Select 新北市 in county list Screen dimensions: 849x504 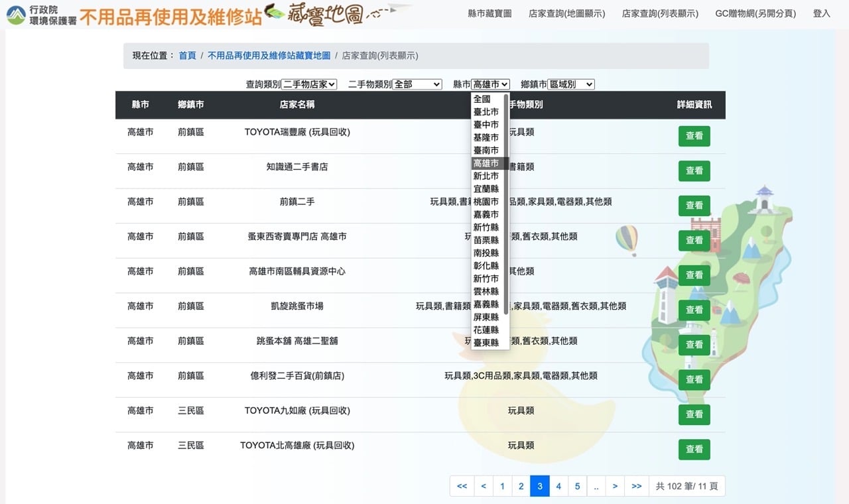488,176
